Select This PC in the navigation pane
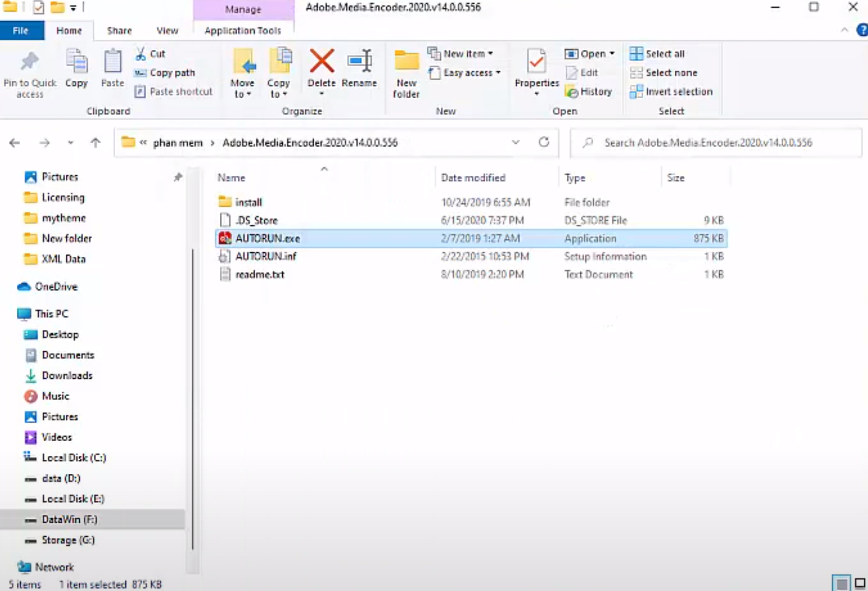Image resolution: width=868 pixels, height=591 pixels. [43, 314]
